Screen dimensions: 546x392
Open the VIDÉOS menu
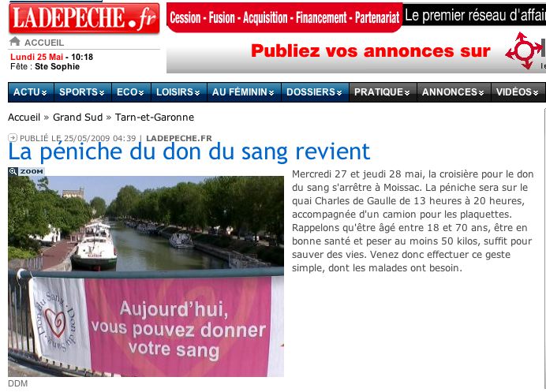[x=518, y=92]
